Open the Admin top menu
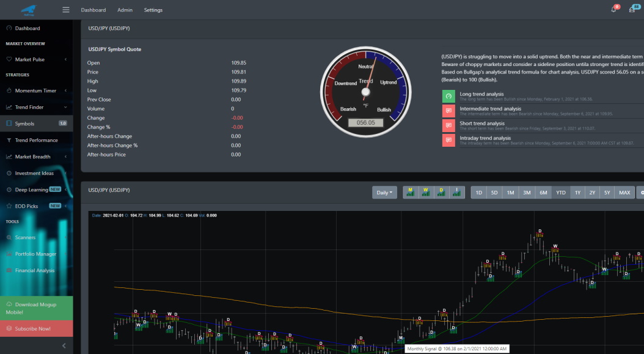Viewport: 644px width, 354px height. (125, 10)
